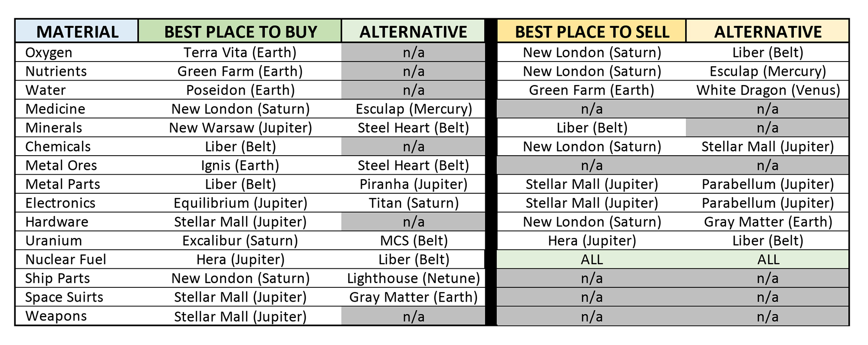Select the Oxygen material cell
Screen dimensions: 868x345
(49, 52)
